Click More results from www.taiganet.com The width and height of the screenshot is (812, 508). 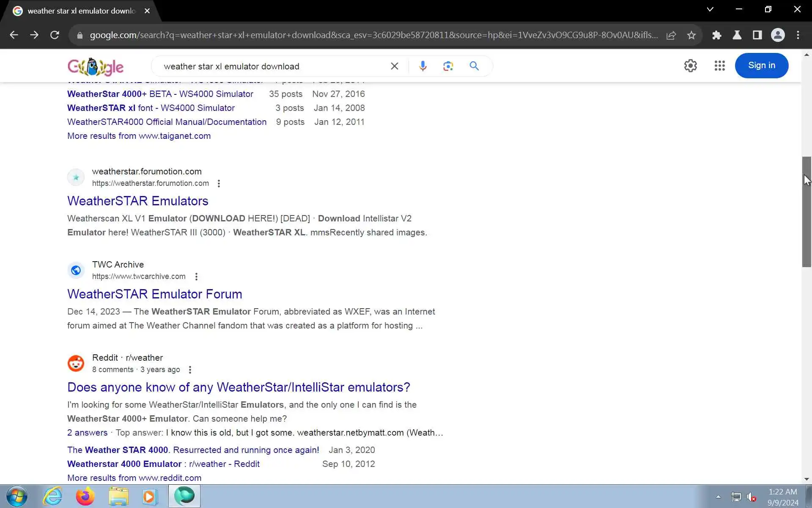(x=139, y=136)
